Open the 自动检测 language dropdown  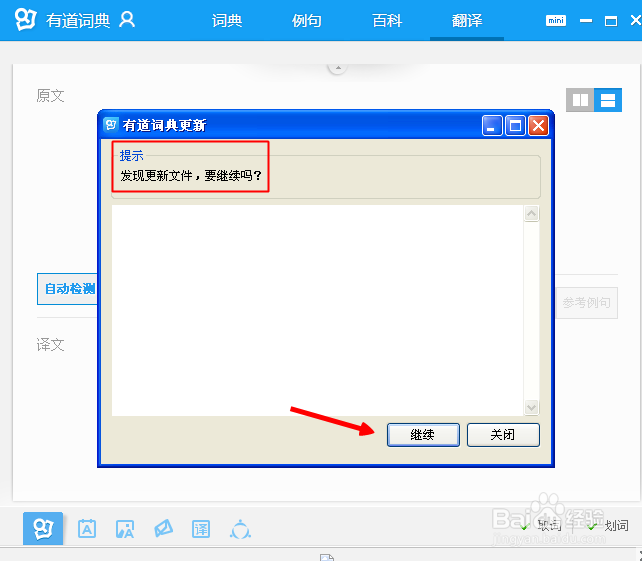pyautogui.click(x=68, y=289)
